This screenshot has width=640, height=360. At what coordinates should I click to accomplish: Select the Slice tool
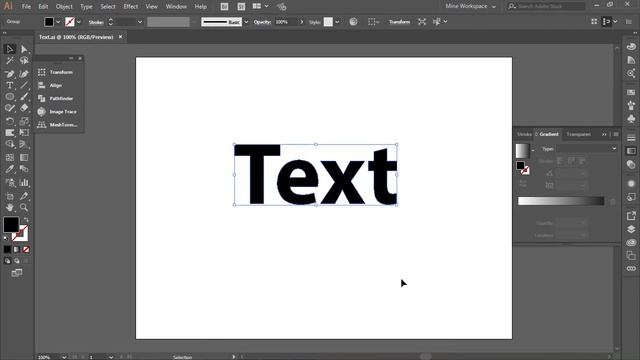pos(24,196)
